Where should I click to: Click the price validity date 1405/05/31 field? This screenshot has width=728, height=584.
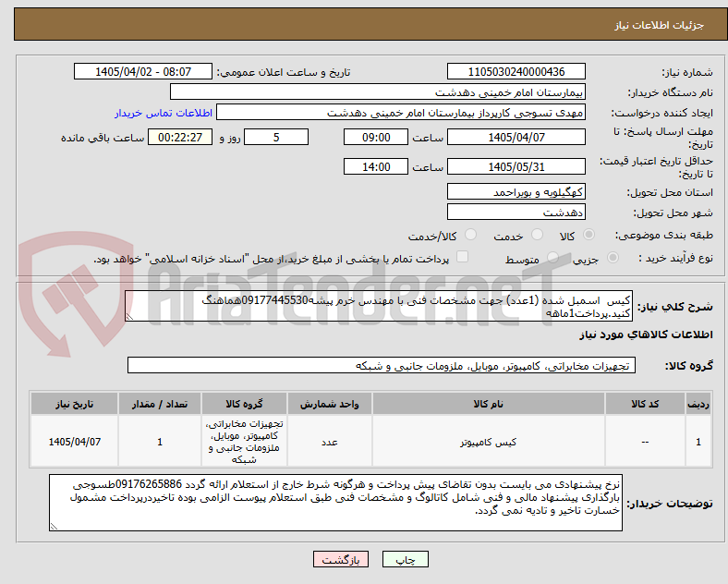(x=516, y=166)
